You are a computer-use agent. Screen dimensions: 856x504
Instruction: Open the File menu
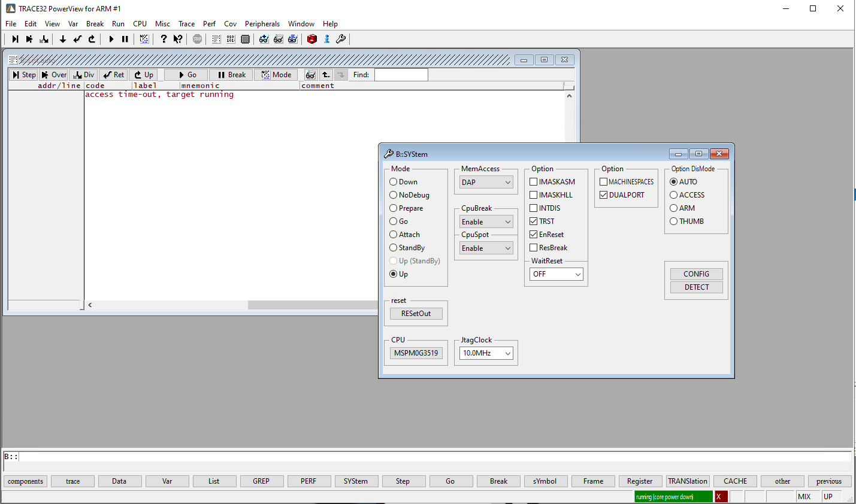coord(11,24)
